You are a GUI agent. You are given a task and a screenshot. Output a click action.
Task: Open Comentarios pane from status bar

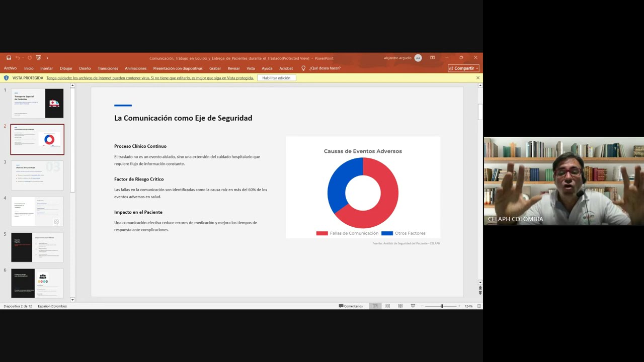351,306
